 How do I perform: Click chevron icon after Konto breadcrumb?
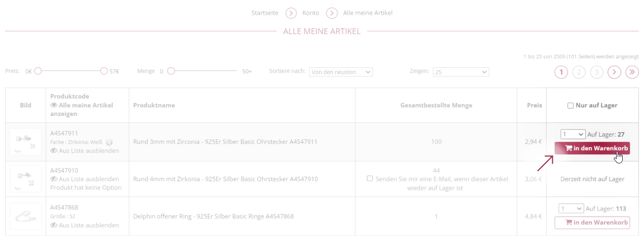[x=332, y=13]
